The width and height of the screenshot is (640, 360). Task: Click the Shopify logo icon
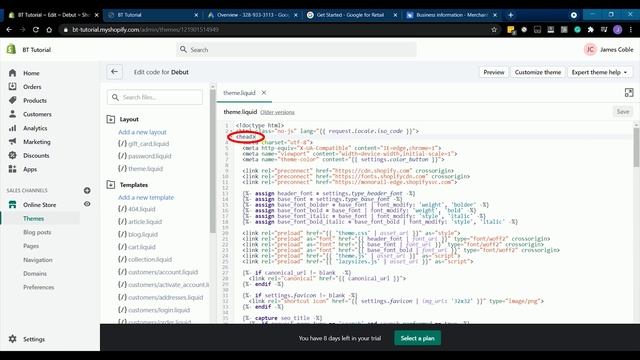pyautogui.click(x=11, y=49)
